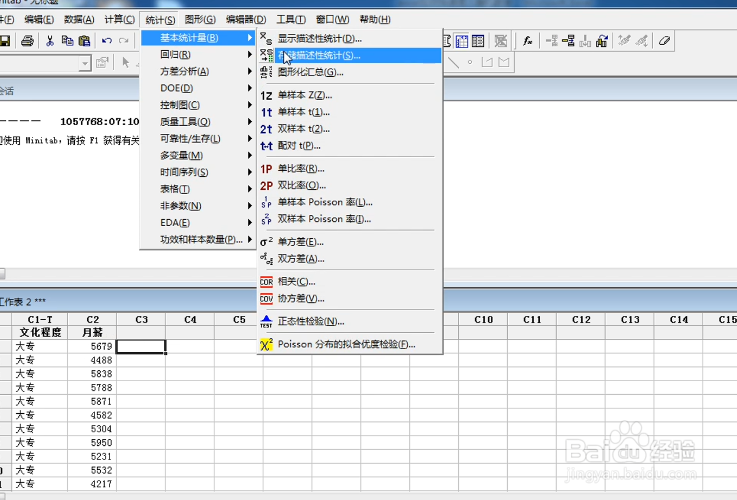Click the worksheet grid icon in toolbar
The height and width of the screenshot is (500, 737).
coord(462,41)
